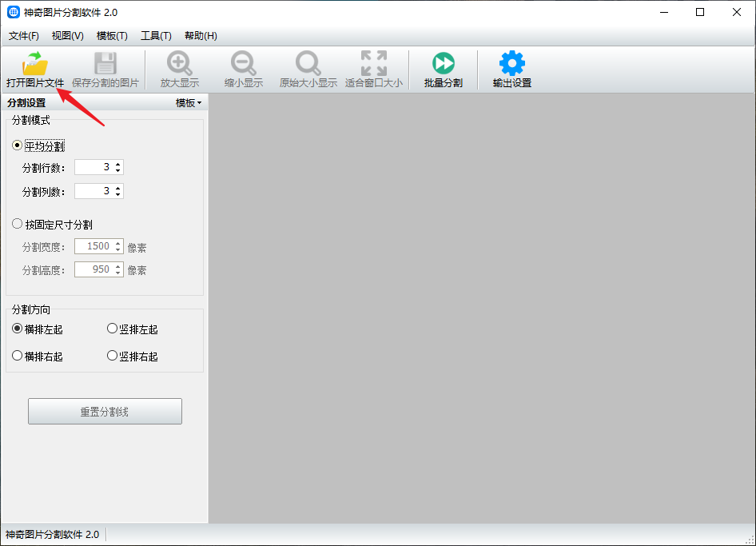Decrease 分割宽度 with down arrow
This screenshot has height=546, width=756.
118,250
